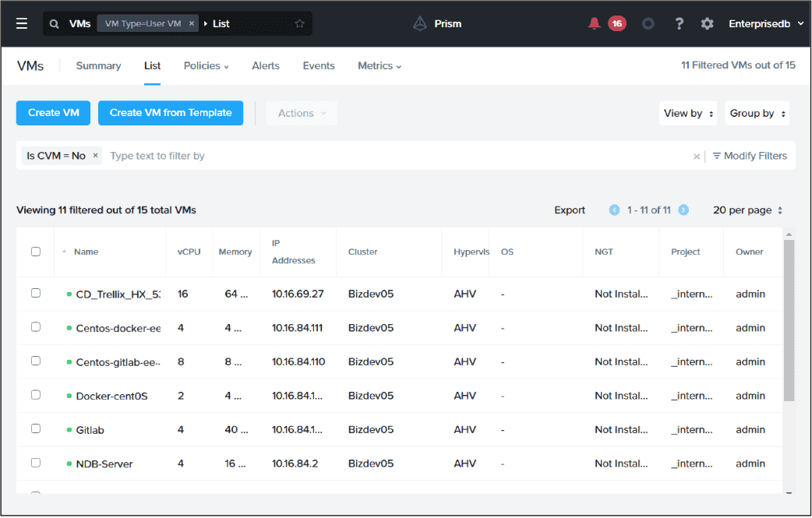Open the settings gear
This screenshot has height=518, width=812.
click(x=707, y=23)
